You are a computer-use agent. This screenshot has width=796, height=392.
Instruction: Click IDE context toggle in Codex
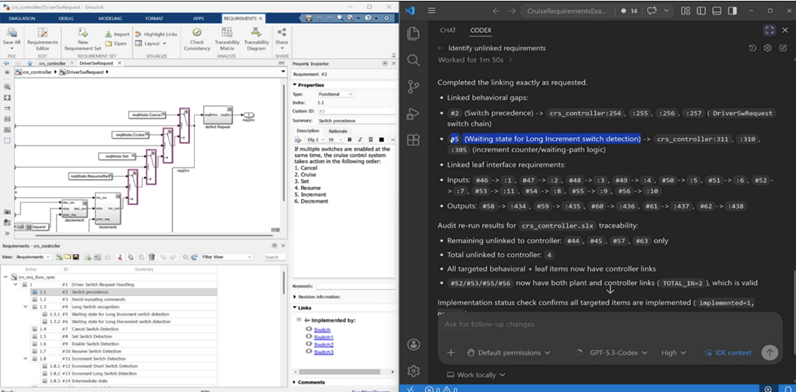coord(727,352)
